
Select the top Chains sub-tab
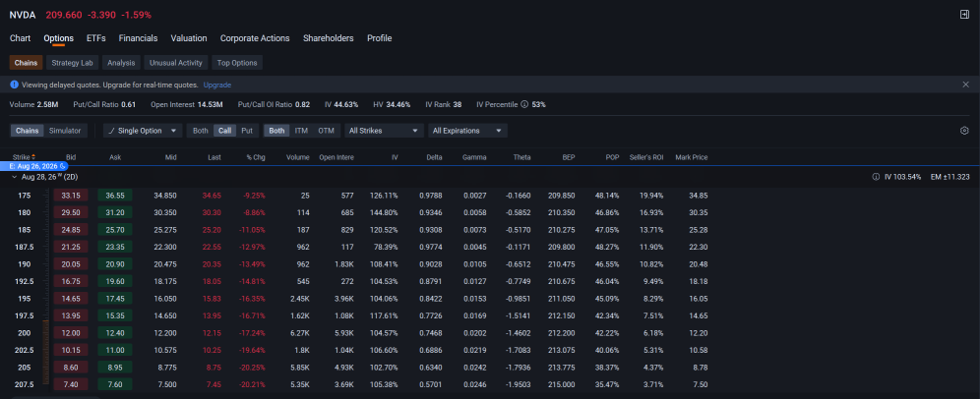26,63
